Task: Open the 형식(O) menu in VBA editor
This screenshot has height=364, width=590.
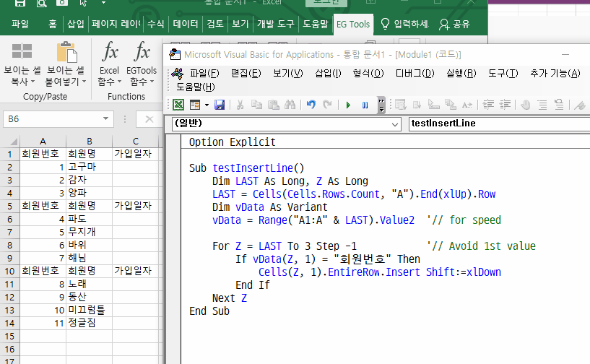Action: click(368, 73)
